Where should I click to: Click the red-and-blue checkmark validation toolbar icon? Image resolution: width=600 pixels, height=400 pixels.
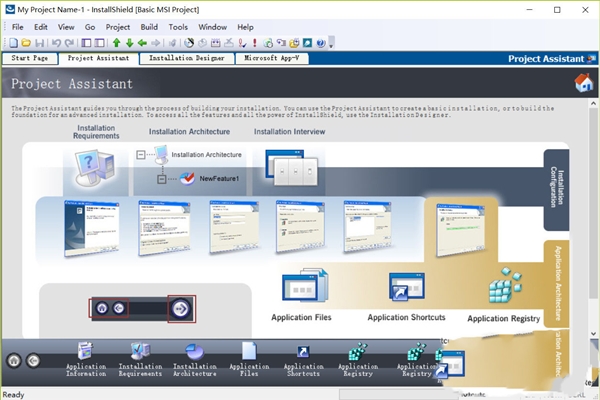tap(242, 43)
